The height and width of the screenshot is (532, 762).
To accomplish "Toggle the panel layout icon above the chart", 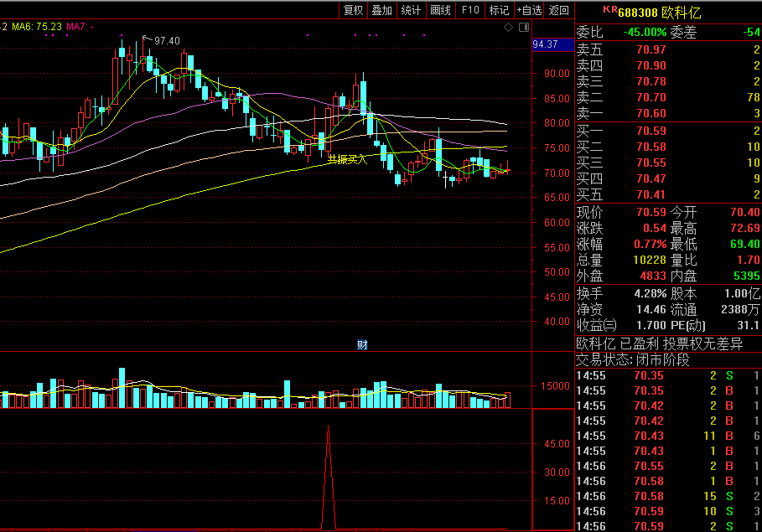I will 524,27.
